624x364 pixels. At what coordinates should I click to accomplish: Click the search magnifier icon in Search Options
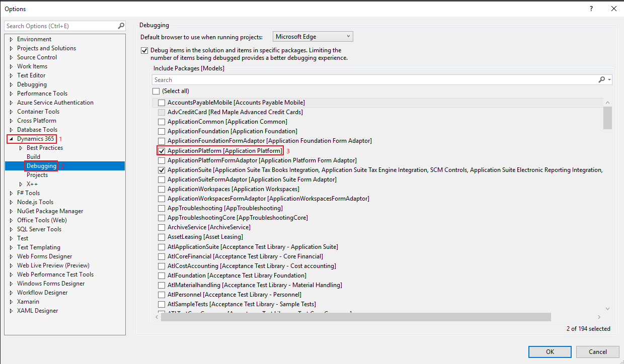pyautogui.click(x=121, y=26)
